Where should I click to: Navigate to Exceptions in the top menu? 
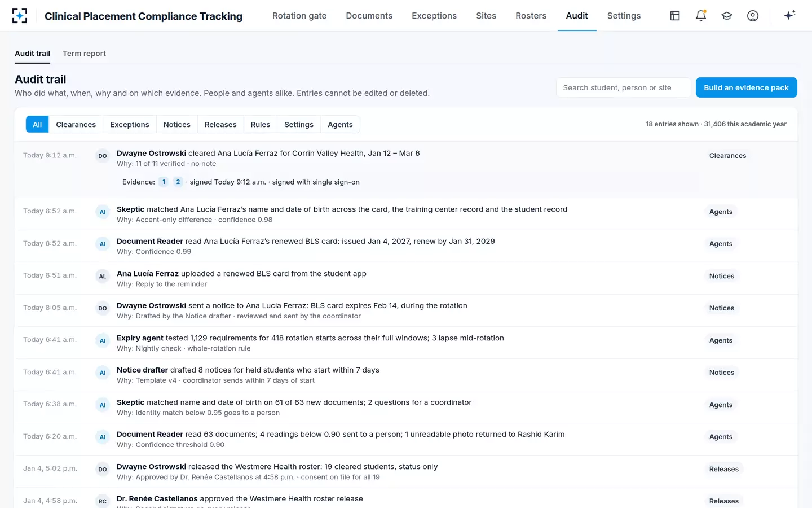pyautogui.click(x=434, y=16)
